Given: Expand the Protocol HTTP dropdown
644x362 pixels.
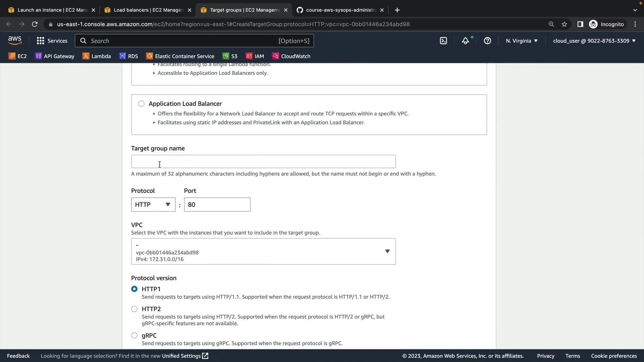Looking at the screenshot, I should [x=153, y=205].
